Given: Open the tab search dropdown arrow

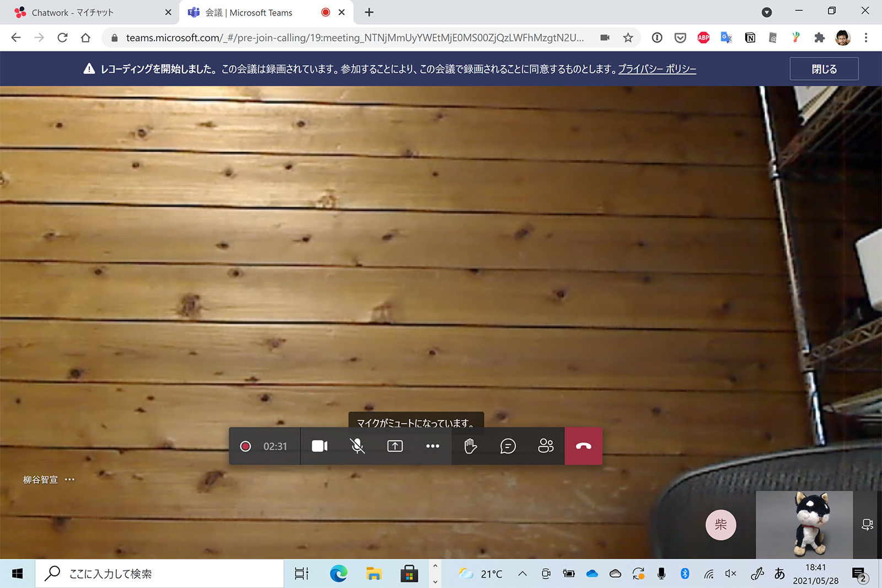Looking at the screenshot, I should (767, 12).
